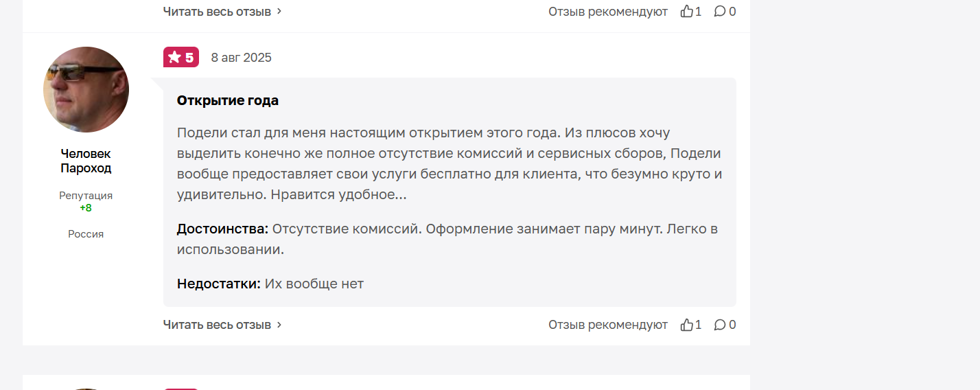Click the Россия country label

(86, 234)
